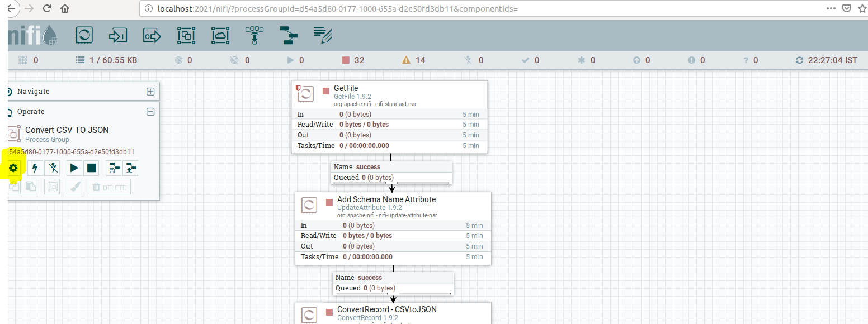Click the Input Port toolbar icon
The image size is (868, 324).
coord(117,36)
